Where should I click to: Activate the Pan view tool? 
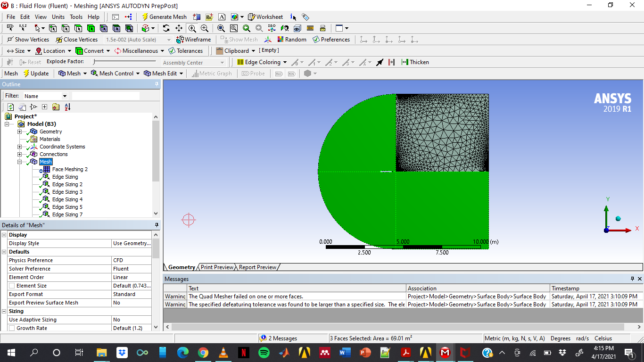179,28
